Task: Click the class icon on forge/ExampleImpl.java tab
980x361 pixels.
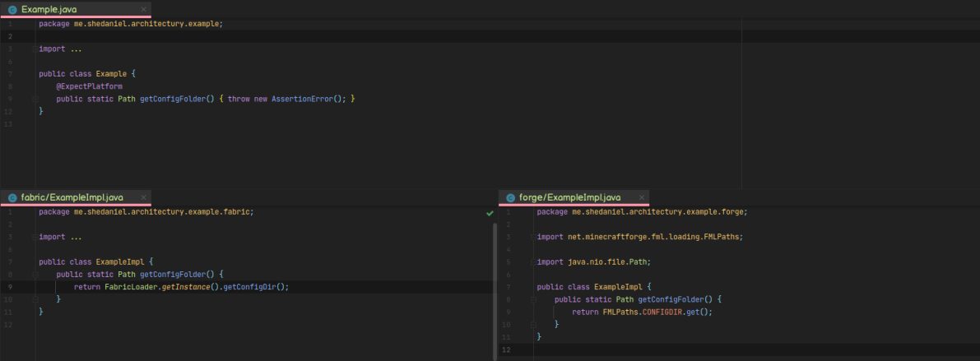Action: pos(510,197)
